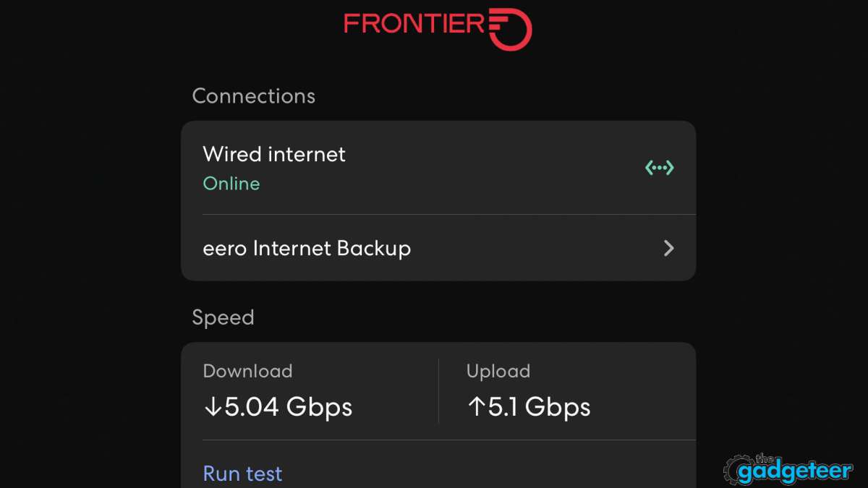
Task: Tap the Speed section heading
Action: point(223,317)
